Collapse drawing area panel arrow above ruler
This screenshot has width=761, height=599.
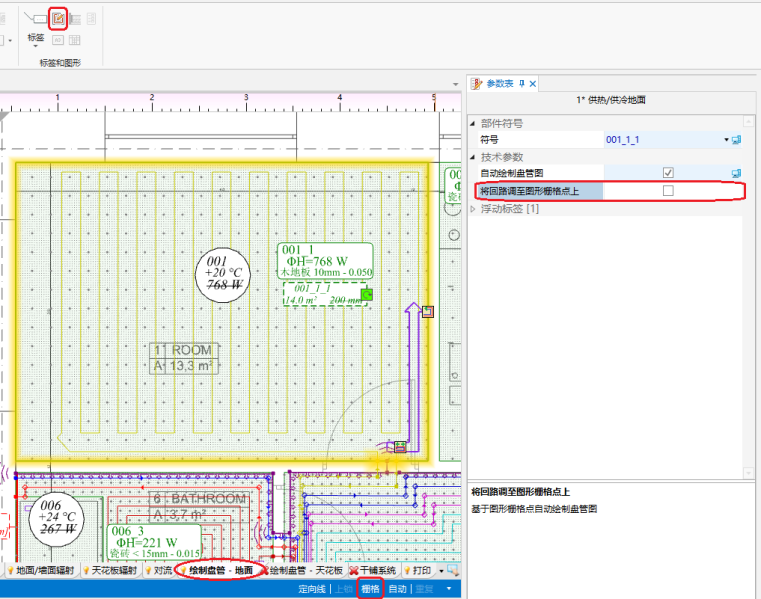(x=455, y=84)
